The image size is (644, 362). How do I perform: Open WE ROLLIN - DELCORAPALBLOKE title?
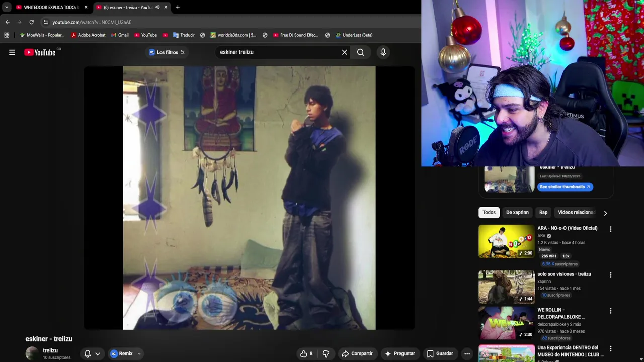pos(561,314)
